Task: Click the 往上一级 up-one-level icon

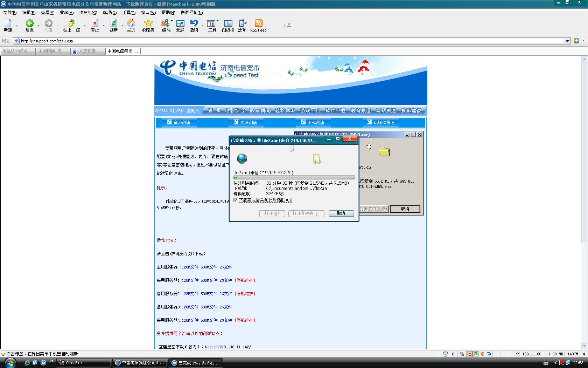Action: point(71,25)
